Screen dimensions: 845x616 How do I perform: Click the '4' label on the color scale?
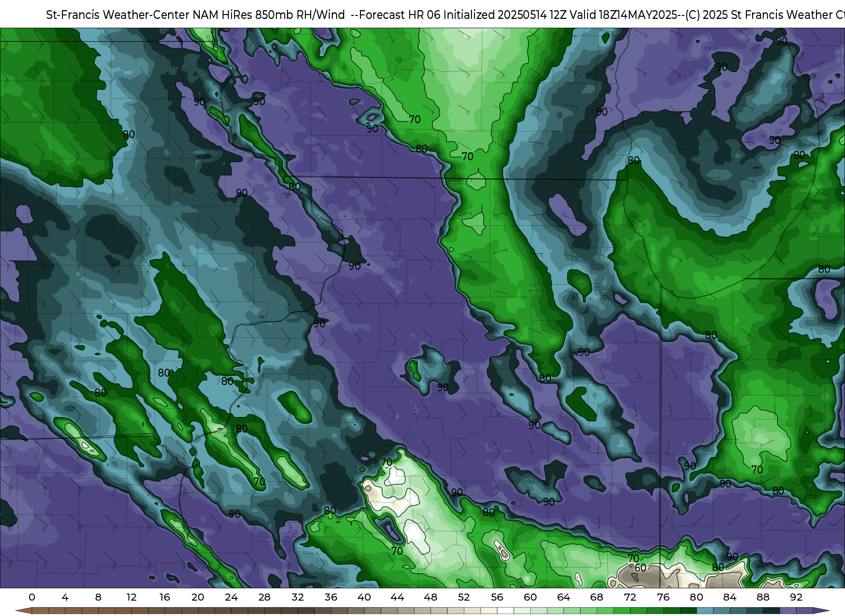point(65,597)
